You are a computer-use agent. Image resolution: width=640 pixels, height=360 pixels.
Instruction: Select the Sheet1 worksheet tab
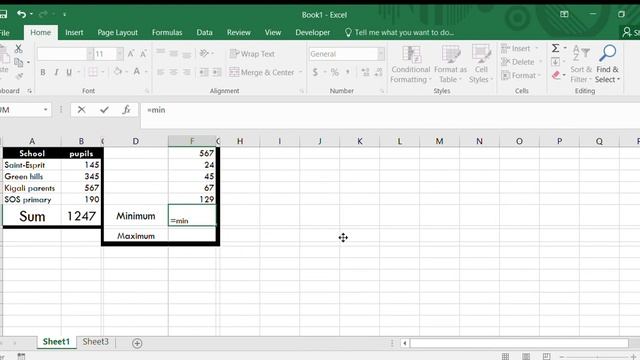[56, 342]
